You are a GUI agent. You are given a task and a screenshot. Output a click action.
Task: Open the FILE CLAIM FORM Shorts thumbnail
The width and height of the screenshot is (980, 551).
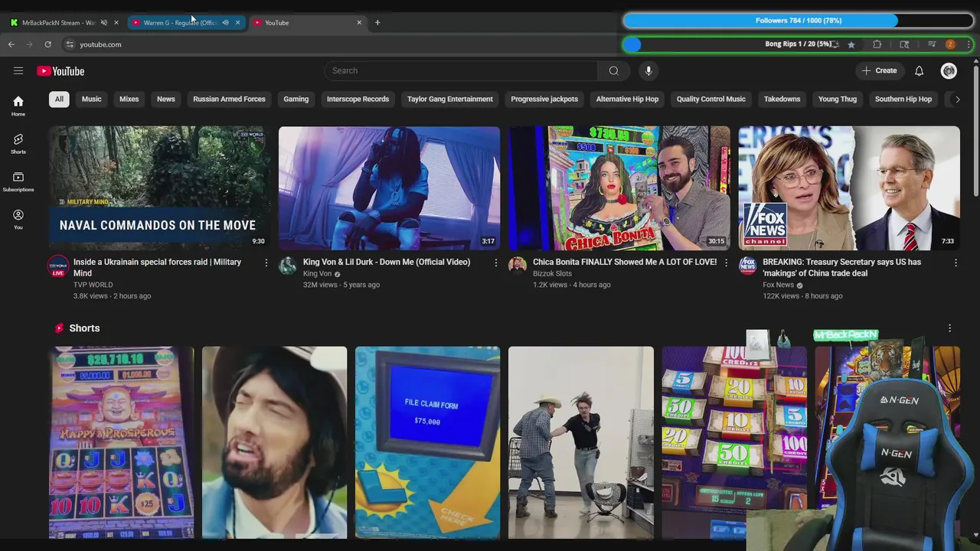[x=427, y=442]
